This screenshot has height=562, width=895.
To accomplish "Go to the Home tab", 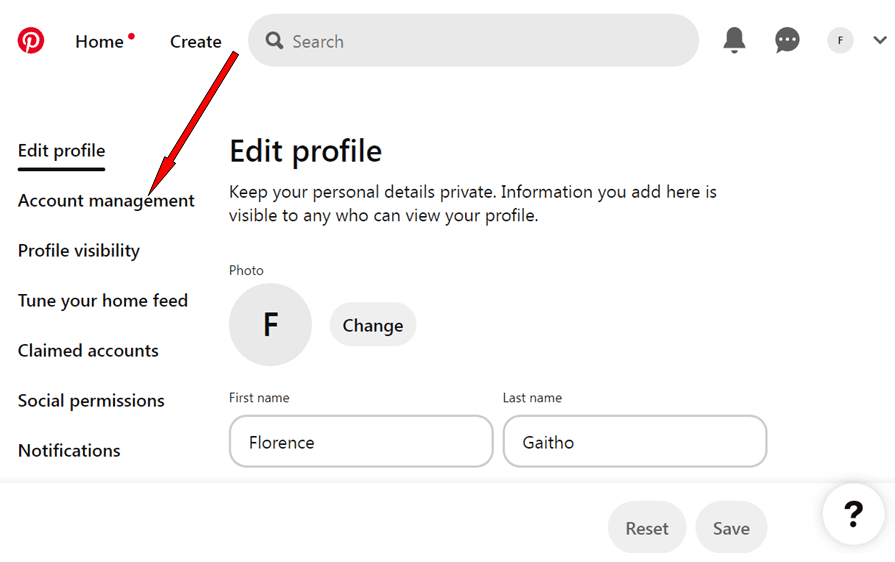I will pyautogui.click(x=99, y=42).
